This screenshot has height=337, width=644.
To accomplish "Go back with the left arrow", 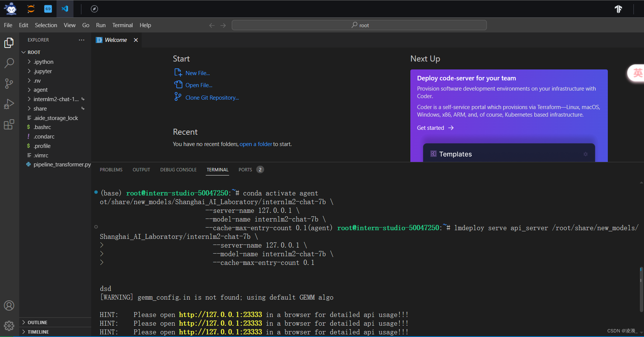I will [212, 25].
